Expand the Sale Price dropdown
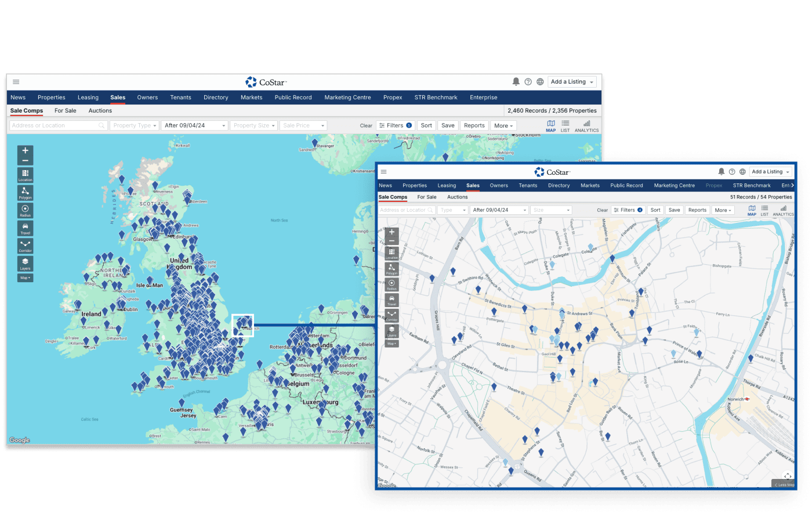 303,125
